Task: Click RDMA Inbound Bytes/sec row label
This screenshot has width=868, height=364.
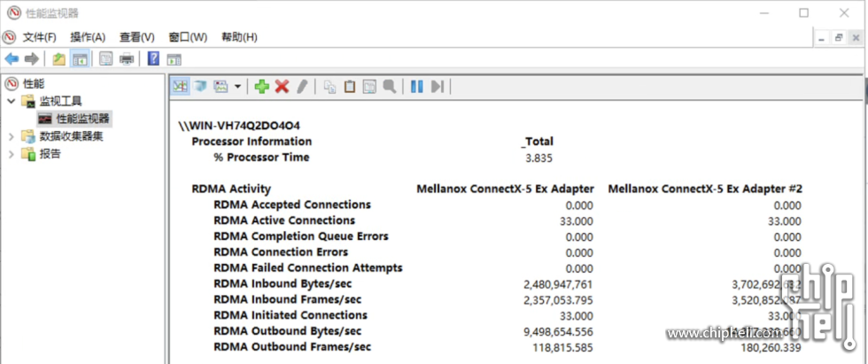Action: click(283, 283)
